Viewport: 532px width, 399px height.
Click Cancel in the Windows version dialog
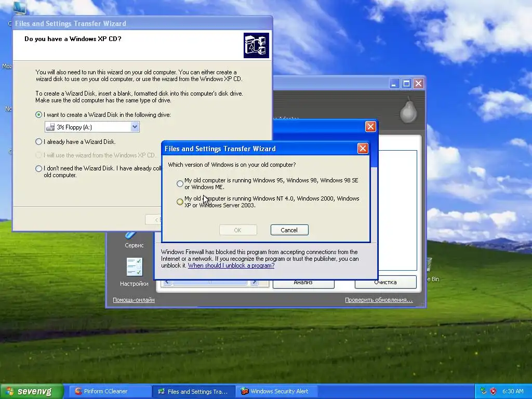click(289, 230)
